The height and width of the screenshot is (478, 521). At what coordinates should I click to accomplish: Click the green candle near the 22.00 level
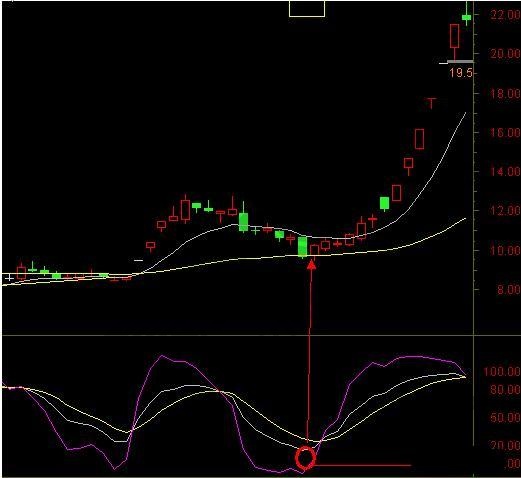(467, 17)
